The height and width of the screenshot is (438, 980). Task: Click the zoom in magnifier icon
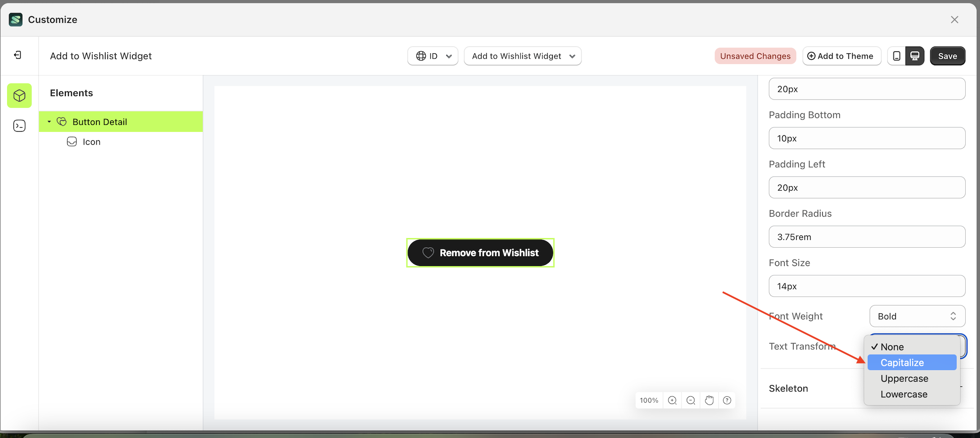tap(672, 400)
